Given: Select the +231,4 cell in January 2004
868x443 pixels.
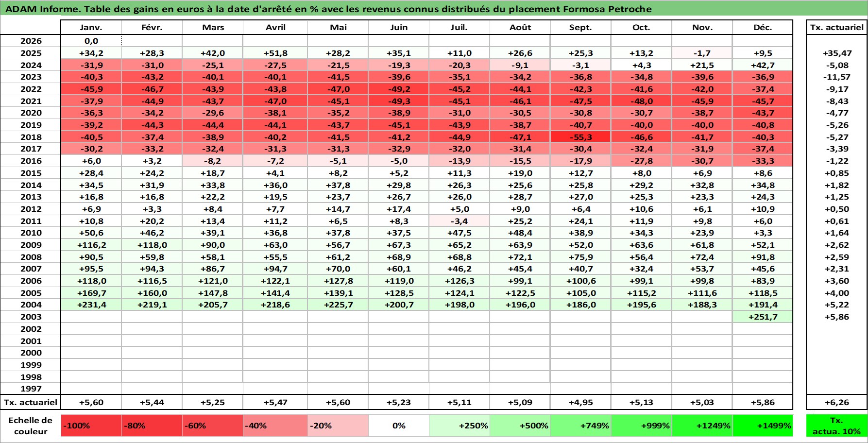Looking at the screenshot, I should (x=91, y=305).
